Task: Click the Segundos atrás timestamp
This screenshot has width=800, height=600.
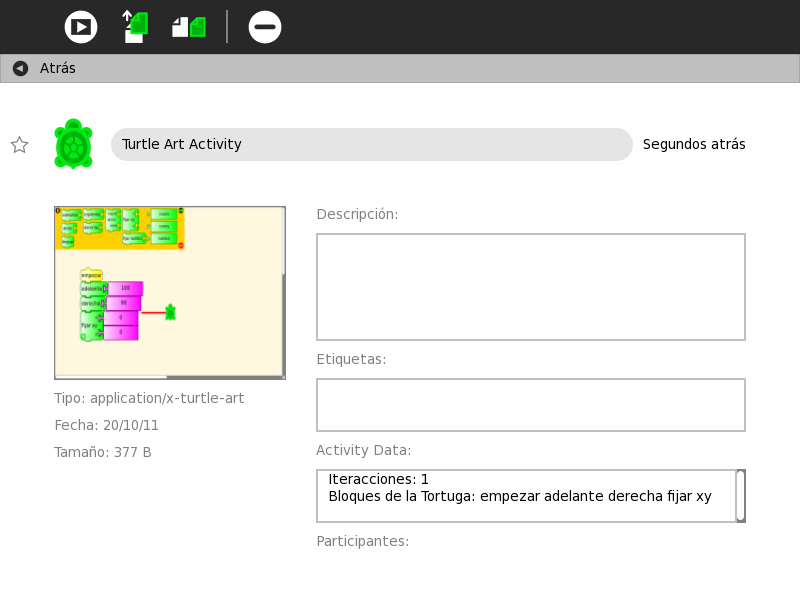Action: [694, 144]
